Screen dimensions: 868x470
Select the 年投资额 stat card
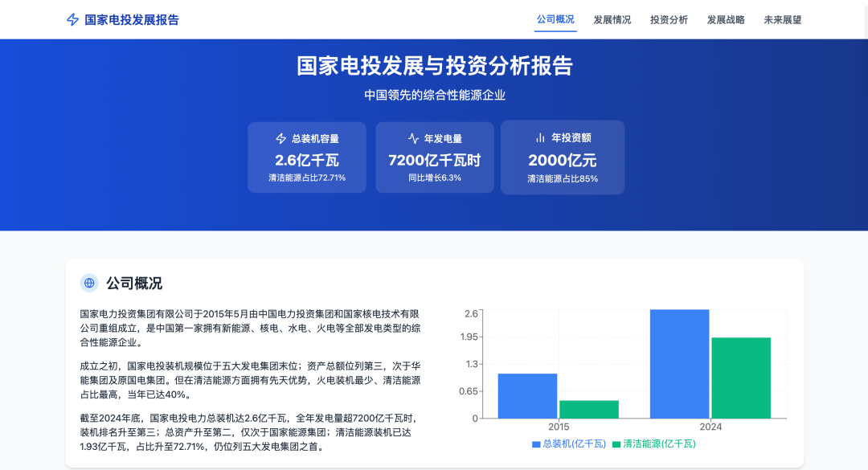coord(563,157)
